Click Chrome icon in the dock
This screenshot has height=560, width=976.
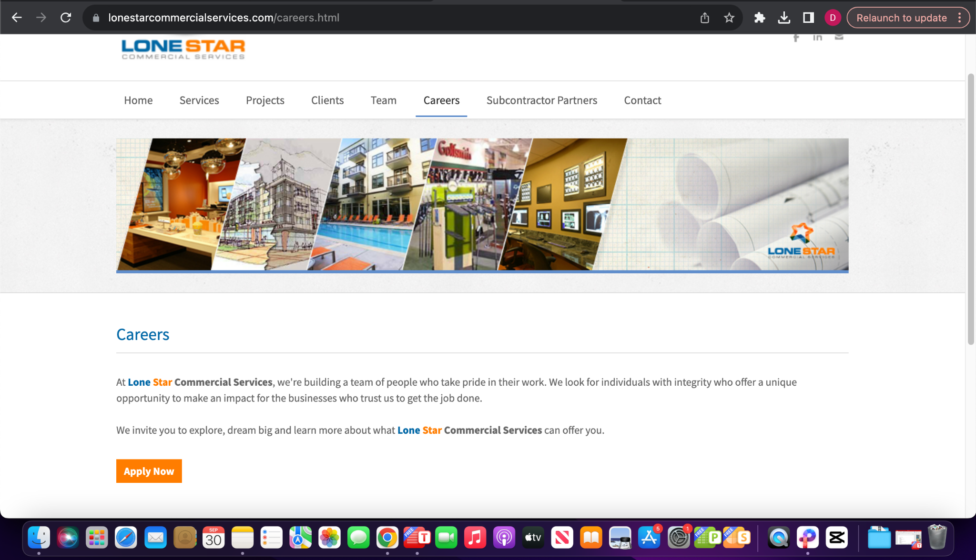[387, 538]
